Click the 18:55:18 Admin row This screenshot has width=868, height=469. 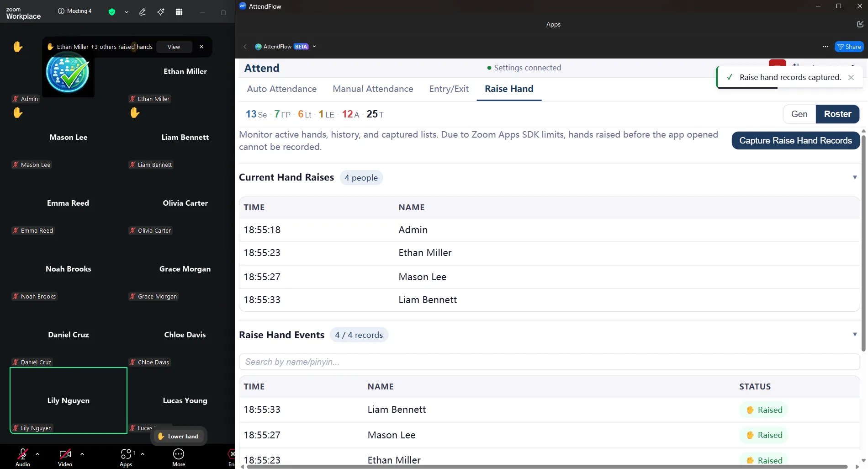click(x=549, y=230)
